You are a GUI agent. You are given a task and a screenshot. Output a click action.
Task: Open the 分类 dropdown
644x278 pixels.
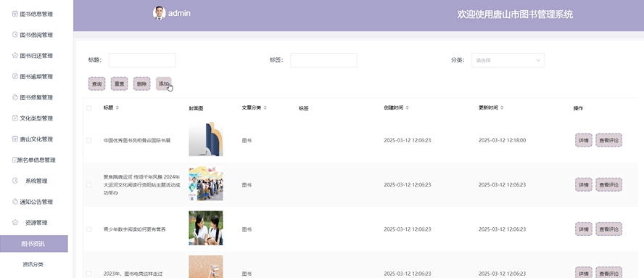point(508,60)
